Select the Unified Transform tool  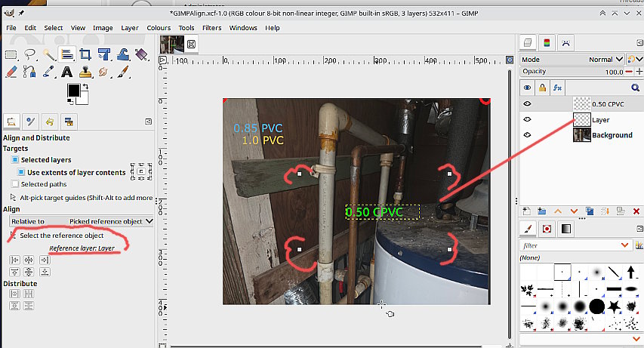pos(104,54)
